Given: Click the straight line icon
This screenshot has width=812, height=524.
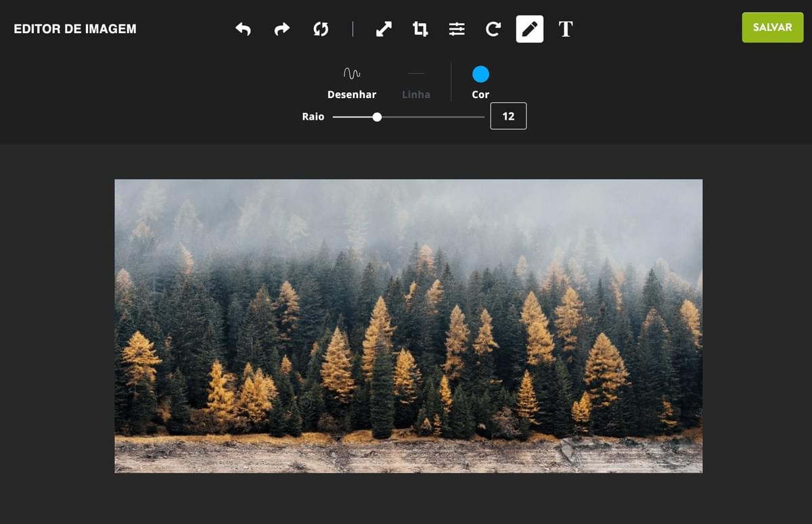Looking at the screenshot, I should coord(416,73).
